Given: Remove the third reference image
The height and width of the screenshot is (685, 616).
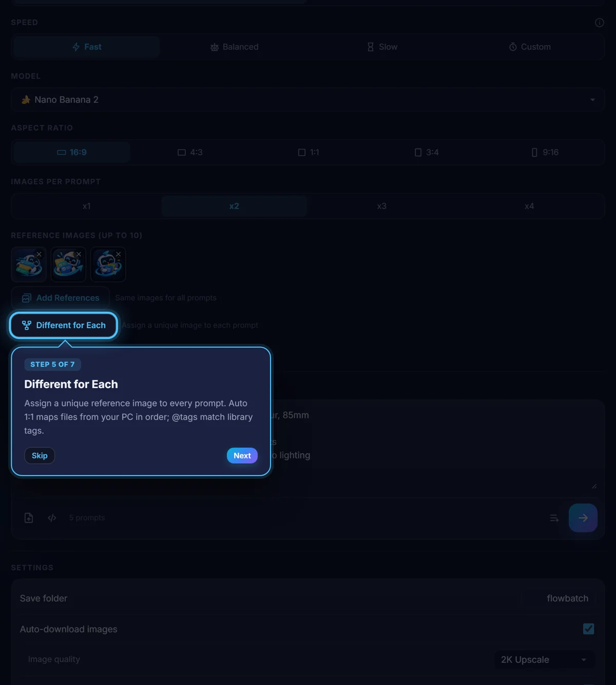Looking at the screenshot, I should (119, 254).
